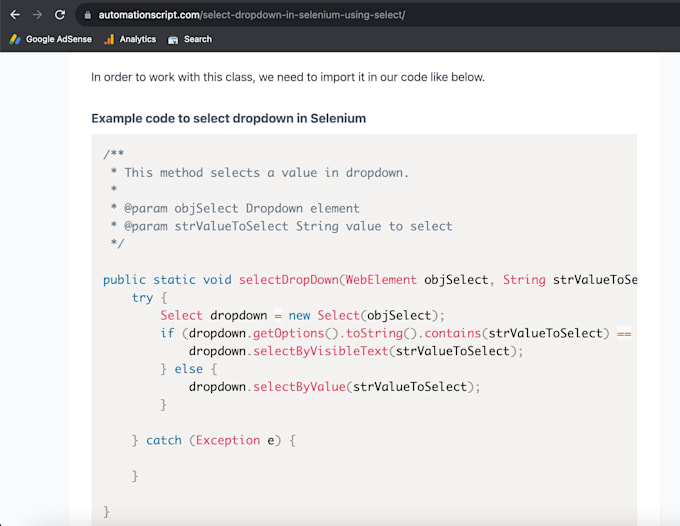The height and width of the screenshot is (526, 680).
Task: Click the '@param objSelect Dropdown element' line
Action: (x=242, y=209)
